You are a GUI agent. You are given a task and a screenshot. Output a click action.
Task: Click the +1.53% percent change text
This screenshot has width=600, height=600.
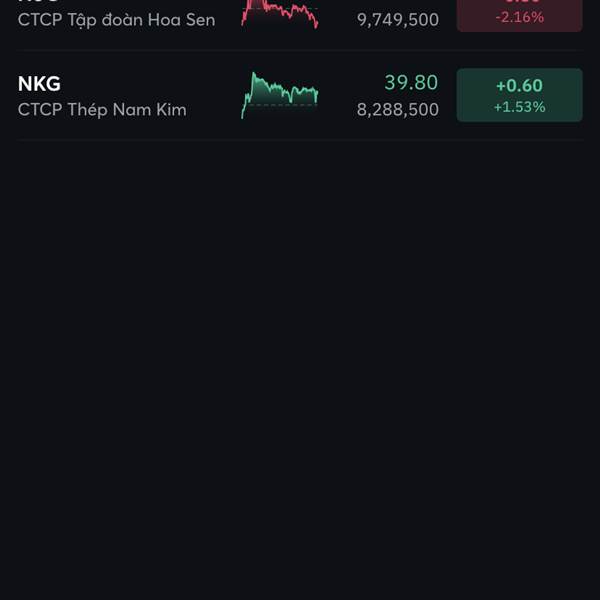point(520,107)
